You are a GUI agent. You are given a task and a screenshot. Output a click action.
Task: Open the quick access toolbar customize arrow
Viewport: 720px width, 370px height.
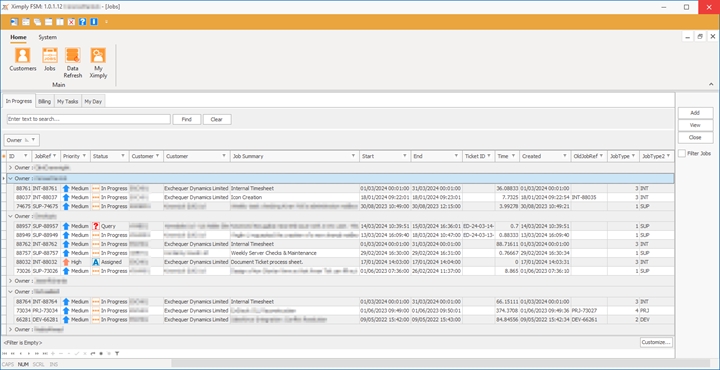click(107, 22)
